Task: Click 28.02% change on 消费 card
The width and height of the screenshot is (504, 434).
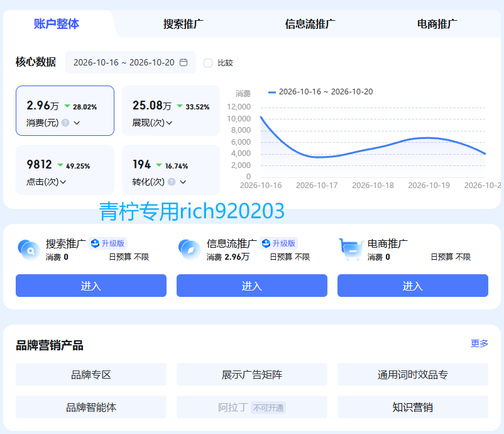Action: click(85, 107)
